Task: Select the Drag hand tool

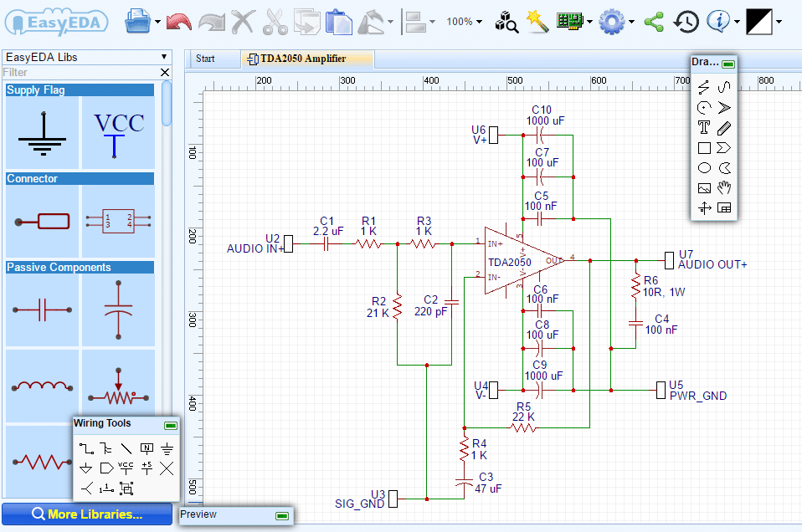Action: tap(724, 187)
